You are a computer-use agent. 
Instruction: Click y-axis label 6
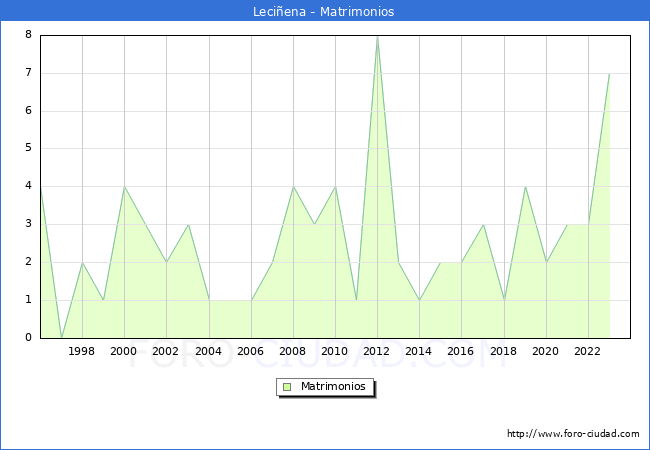click(28, 110)
